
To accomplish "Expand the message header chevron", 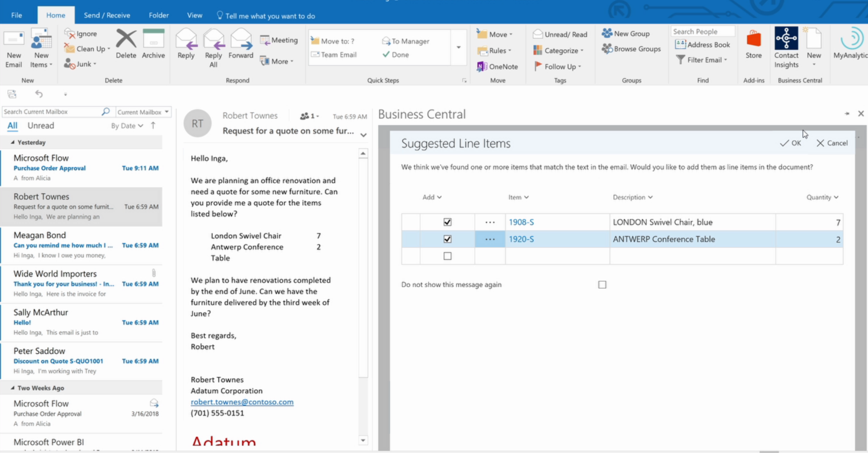I will pyautogui.click(x=363, y=135).
